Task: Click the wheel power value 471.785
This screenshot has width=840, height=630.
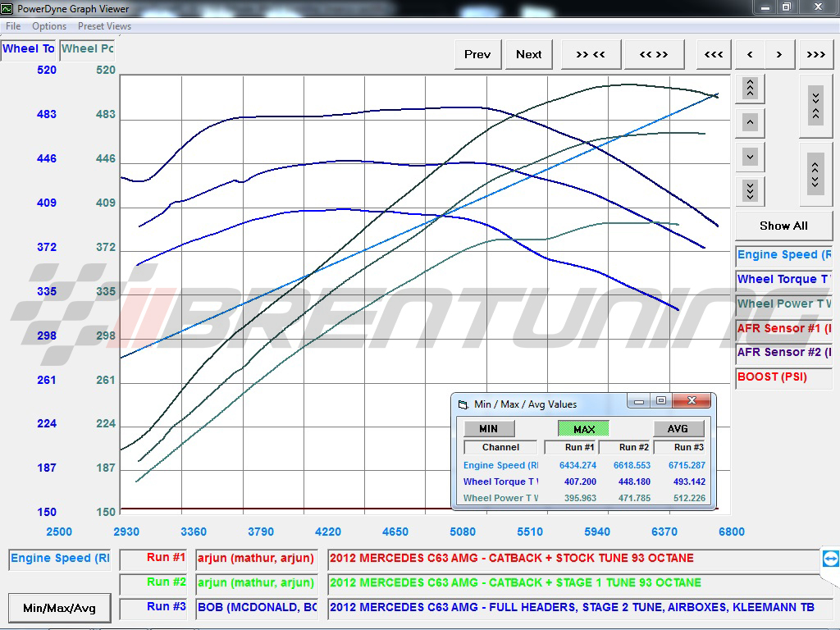Action: point(634,498)
